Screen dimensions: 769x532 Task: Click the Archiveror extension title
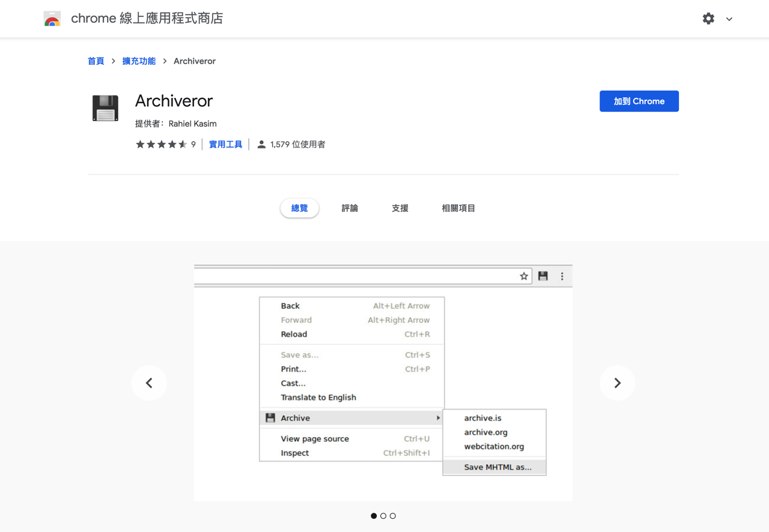coord(174,101)
